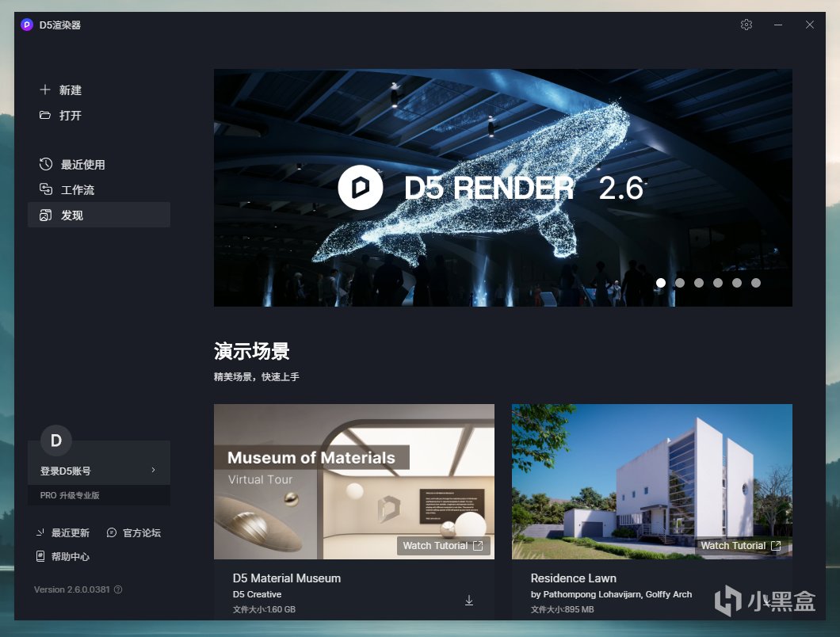Watch Tutorial for Museum of Materials
This screenshot has width=840, height=637.
point(443,545)
